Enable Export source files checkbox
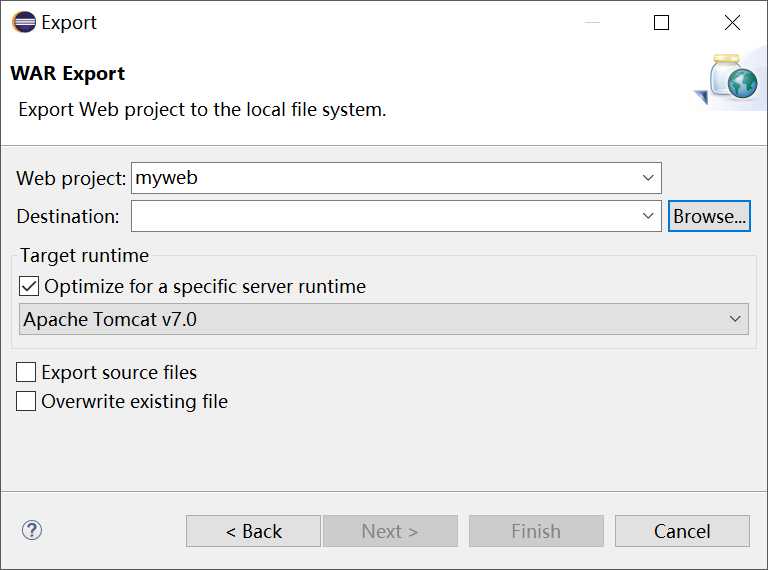Screen dimensions: 768x570 pyautogui.click(x=25, y=372)
